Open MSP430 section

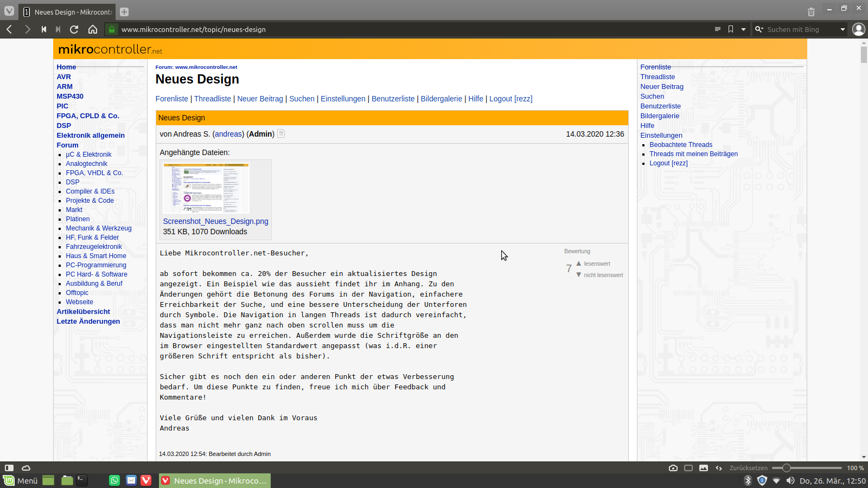coord(70,96)
